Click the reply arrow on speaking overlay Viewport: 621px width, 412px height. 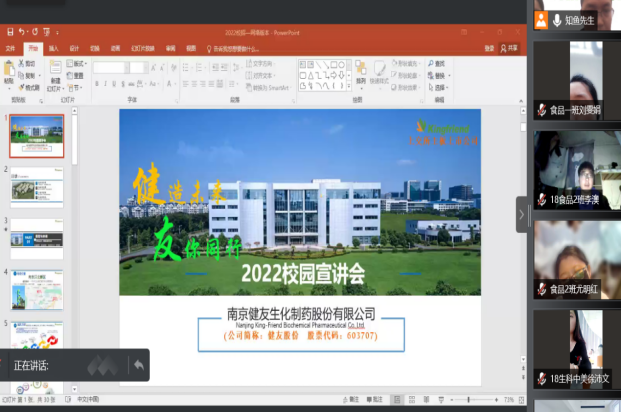click(137, 366)
